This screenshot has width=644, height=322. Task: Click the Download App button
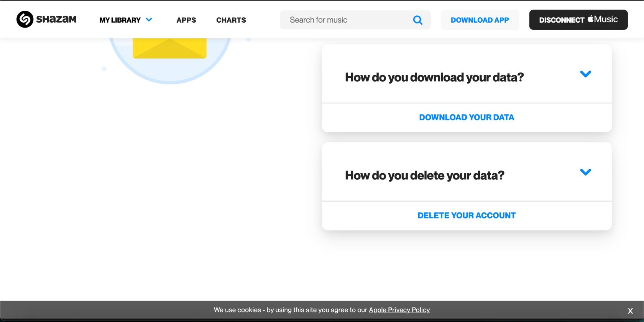480,20
